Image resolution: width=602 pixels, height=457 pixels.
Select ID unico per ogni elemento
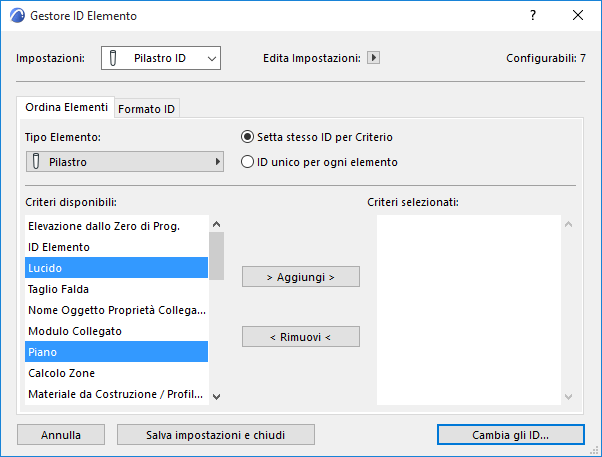click(248, 161)
